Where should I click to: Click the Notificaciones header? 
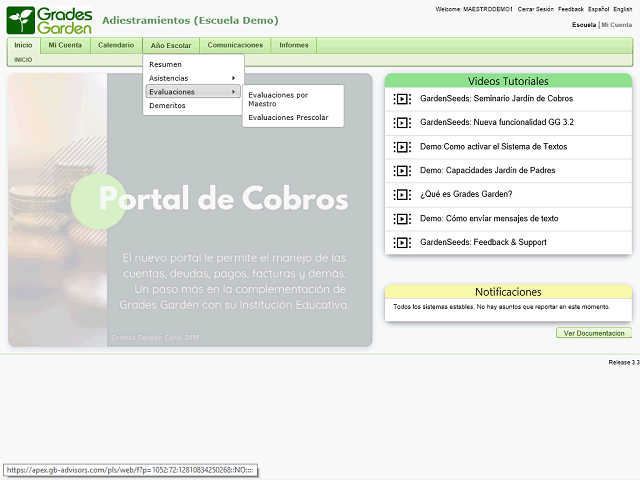click(508, 292)
